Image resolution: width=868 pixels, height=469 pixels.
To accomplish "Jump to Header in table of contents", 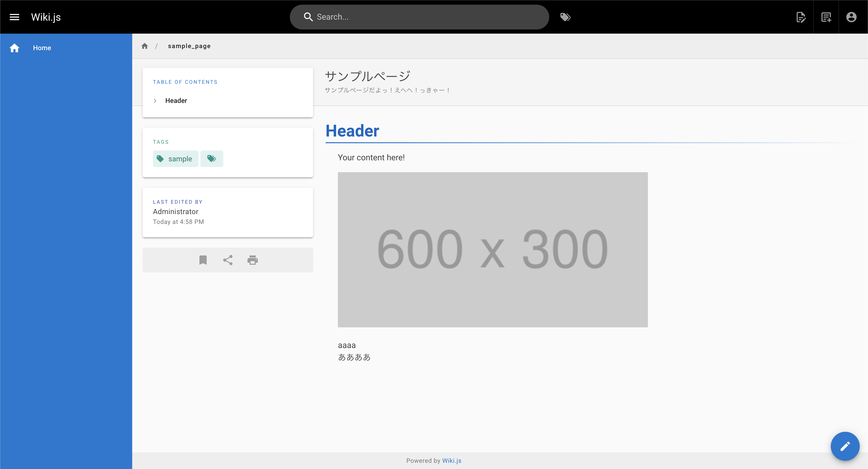I will 176,101.
